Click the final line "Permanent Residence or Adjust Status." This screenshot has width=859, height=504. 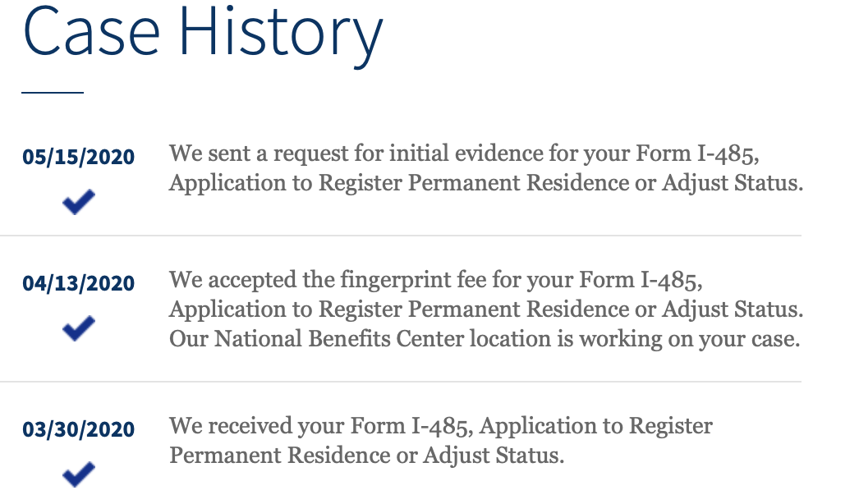pos(366,456)
